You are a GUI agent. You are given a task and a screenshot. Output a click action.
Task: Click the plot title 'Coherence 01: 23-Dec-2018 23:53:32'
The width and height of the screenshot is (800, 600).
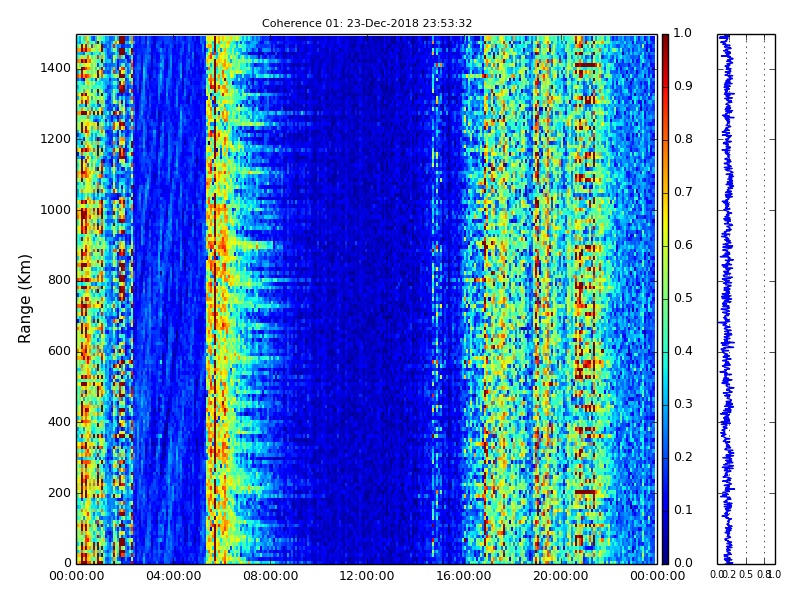[367, 23]
